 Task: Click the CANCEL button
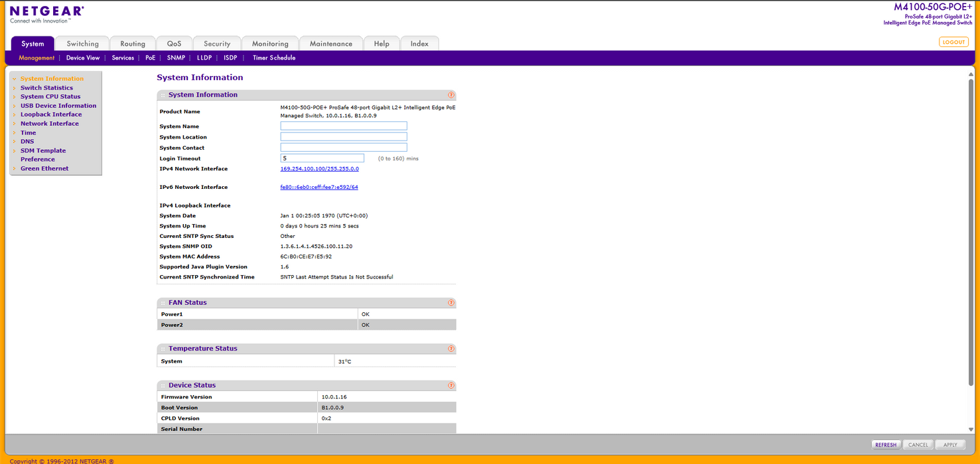pyautogui.click(x=918, y=445)
